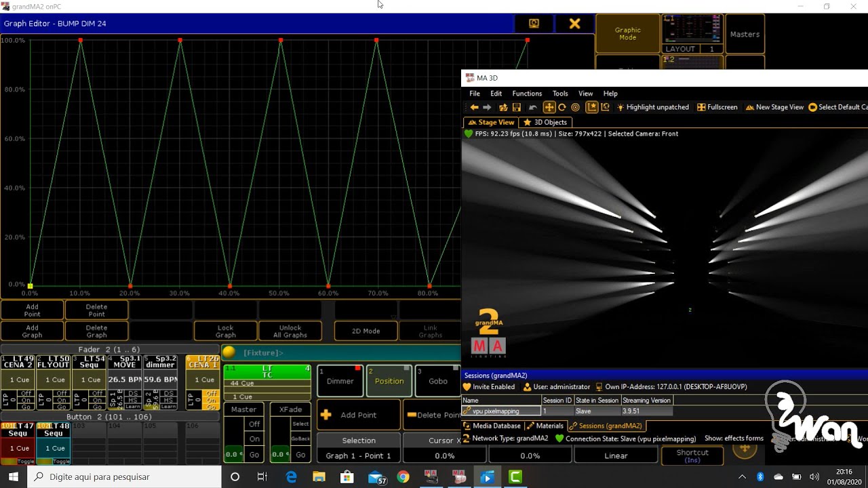
Task: Click the plus Add Point button
Action: point(358,415)
